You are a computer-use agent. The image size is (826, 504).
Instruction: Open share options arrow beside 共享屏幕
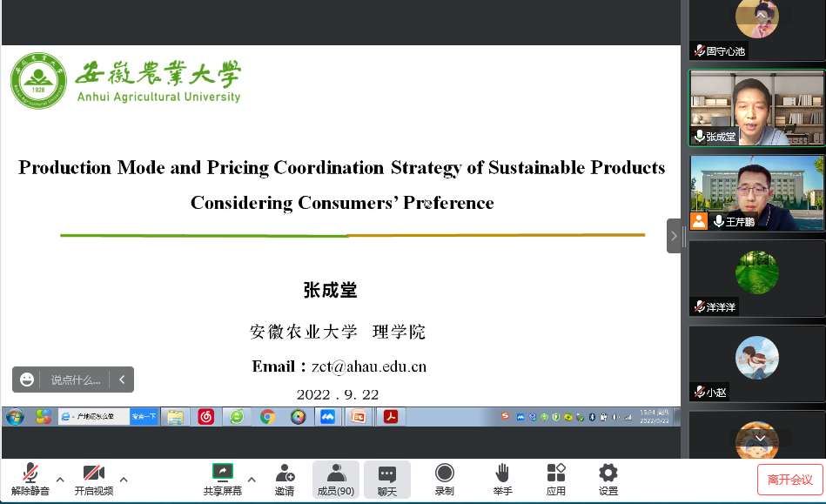coord(252,480)
